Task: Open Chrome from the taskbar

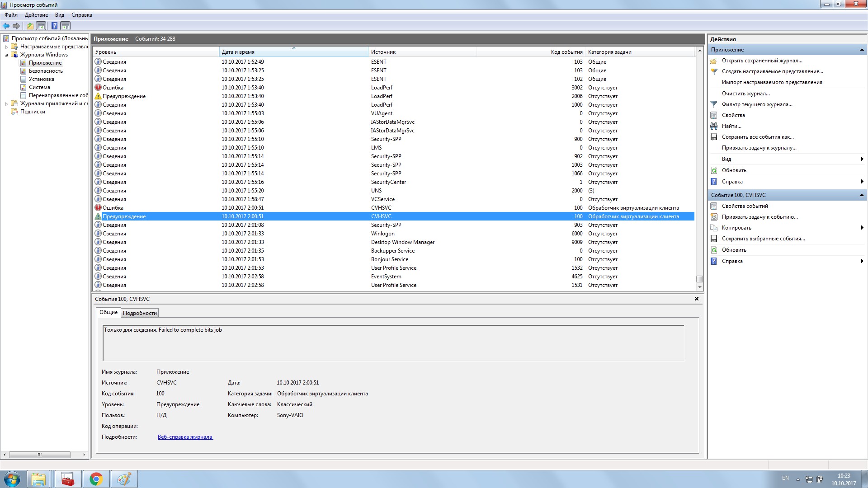Action: 96,479
